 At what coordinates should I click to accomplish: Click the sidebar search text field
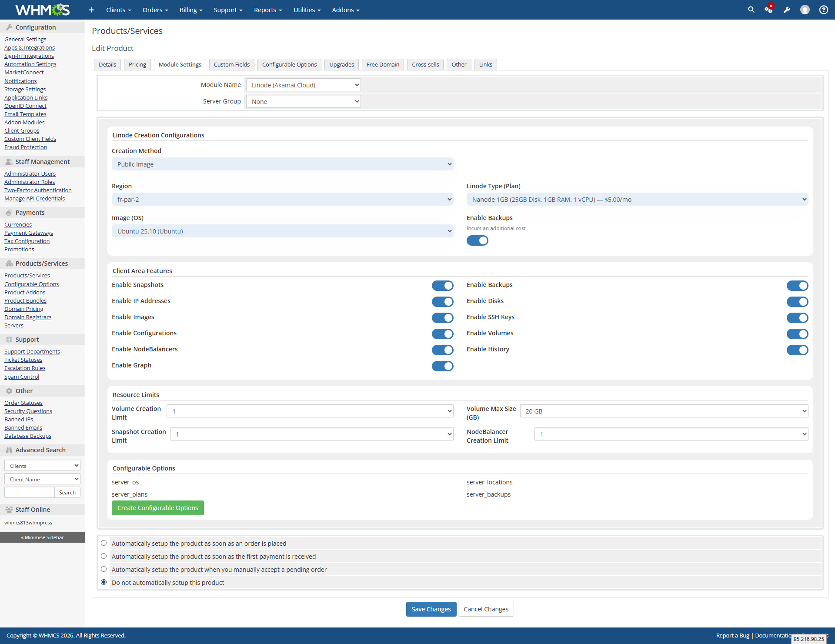pos(30,492)
